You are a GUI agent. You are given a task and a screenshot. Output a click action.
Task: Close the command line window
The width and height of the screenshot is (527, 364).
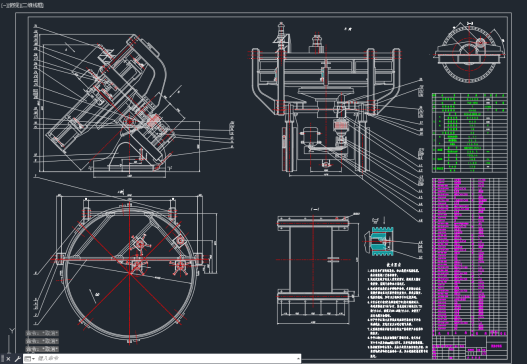[x=8, y=359]
